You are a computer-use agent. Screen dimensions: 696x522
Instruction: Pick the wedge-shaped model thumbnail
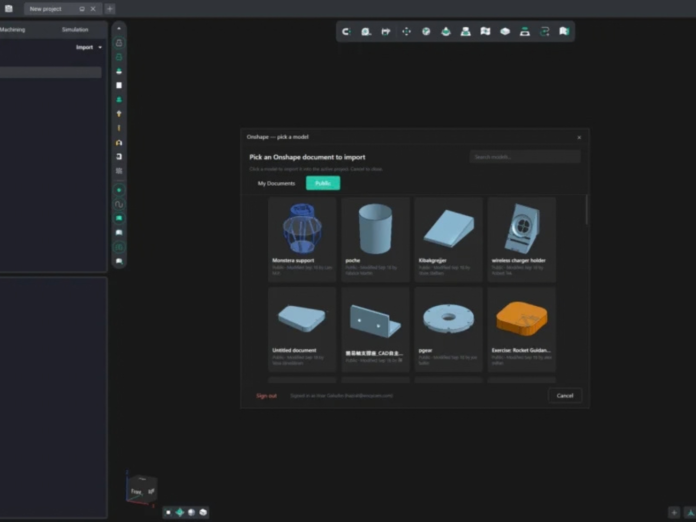448,239
